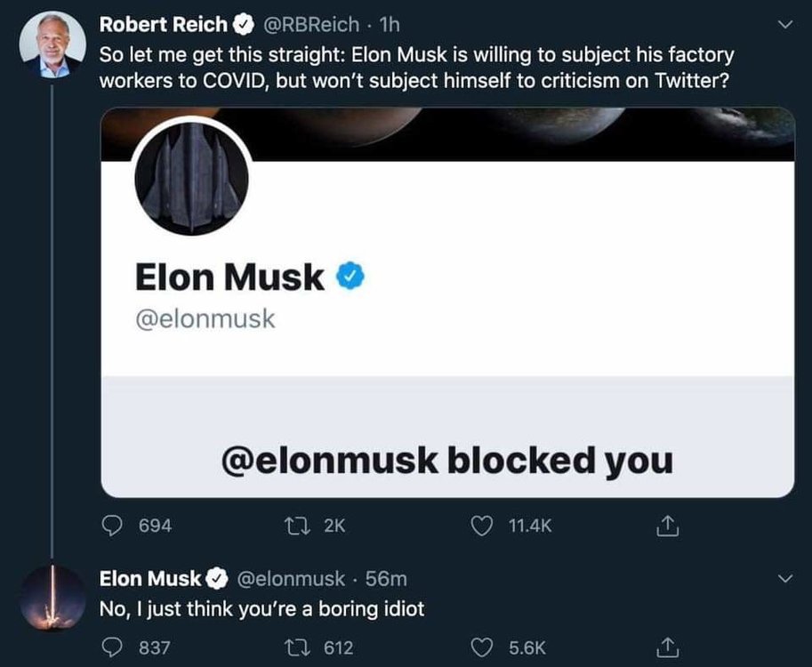
Task: Share Robert Reich's tweet
Action: coord(666,526)
